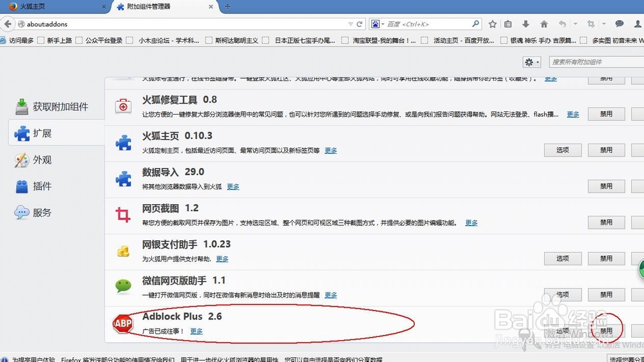Open 小木虫论坛 bookmark
The height and width of the screenshot is (362, 644).
click(x=163, y=41)
